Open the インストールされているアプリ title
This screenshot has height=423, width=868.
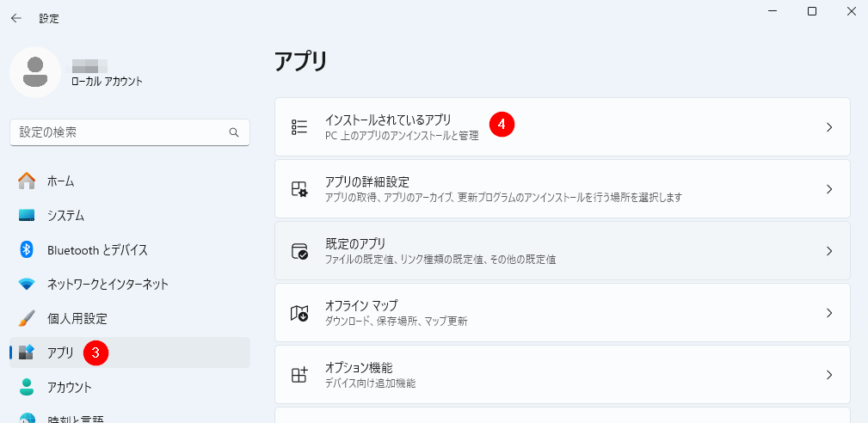click(x=388, y=120)
